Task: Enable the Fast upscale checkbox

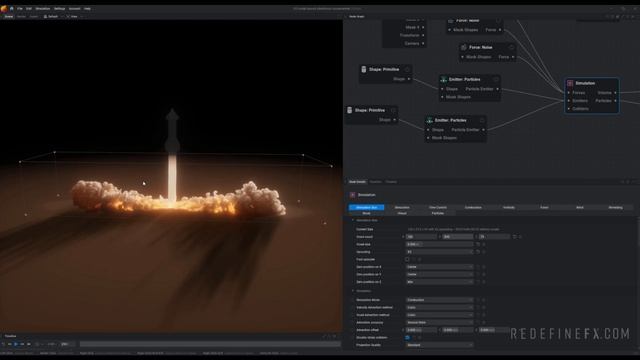Action: 407,259
